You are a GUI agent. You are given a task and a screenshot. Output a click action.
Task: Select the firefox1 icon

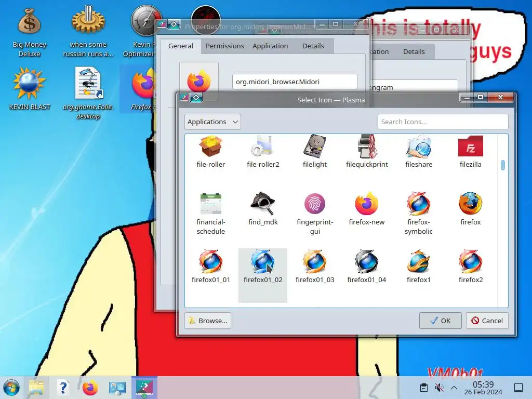[419, 261]
